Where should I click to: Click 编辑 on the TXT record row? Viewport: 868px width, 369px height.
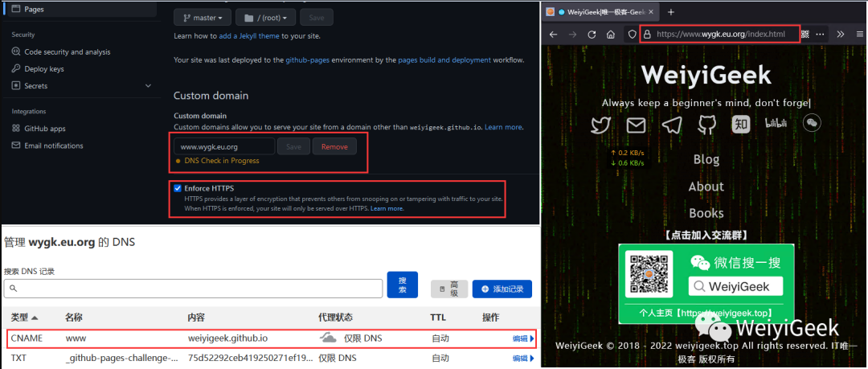tap(523, 358)
